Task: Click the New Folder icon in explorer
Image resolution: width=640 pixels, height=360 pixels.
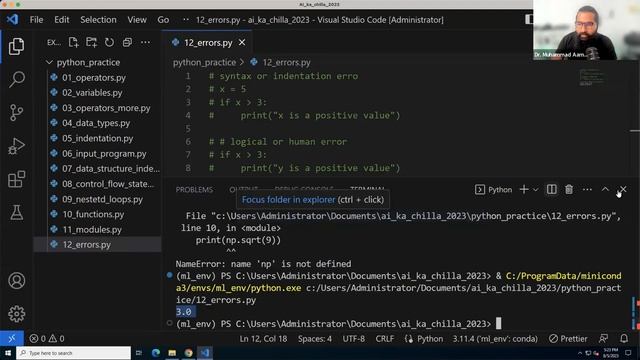Action: [91, 42]
